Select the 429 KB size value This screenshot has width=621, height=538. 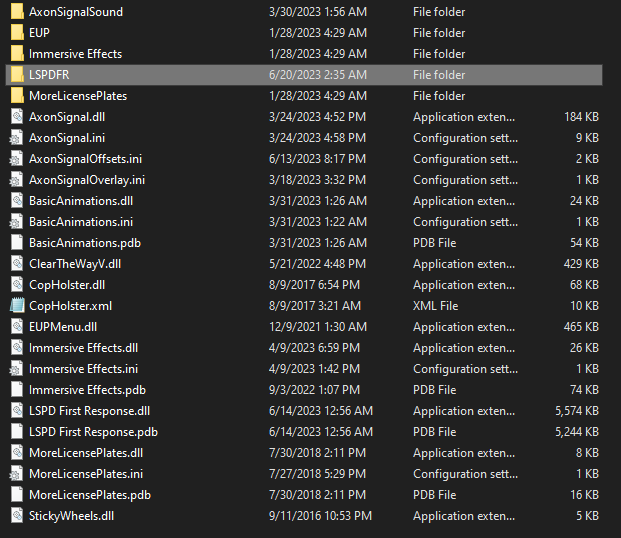point(581,264)
